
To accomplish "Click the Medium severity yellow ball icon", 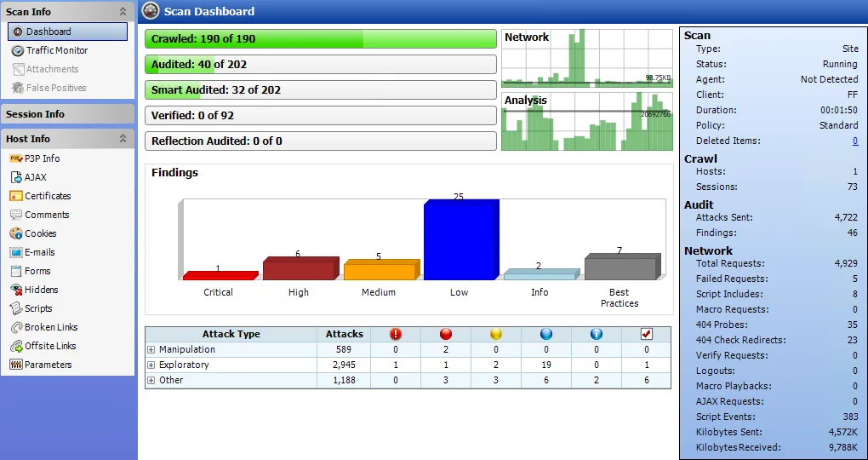I will click(496, 334).
